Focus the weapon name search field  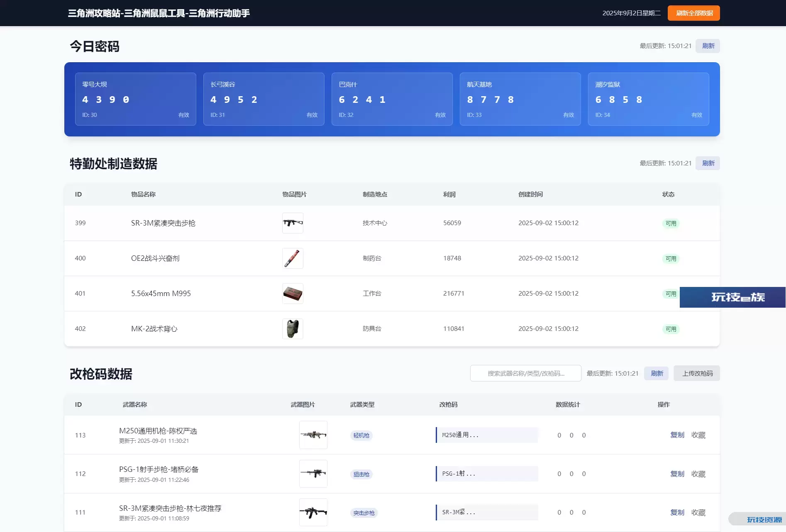click(x=525, y=374)
